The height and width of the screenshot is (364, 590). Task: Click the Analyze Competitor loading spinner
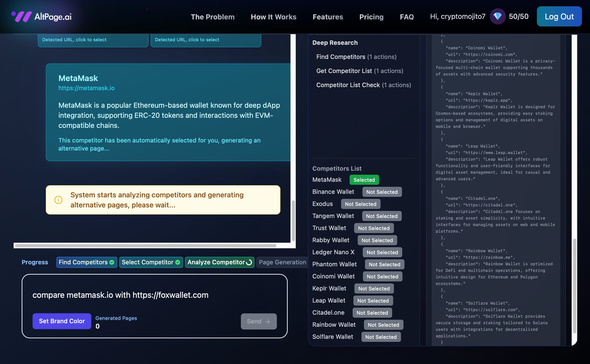tap(249, 262)
